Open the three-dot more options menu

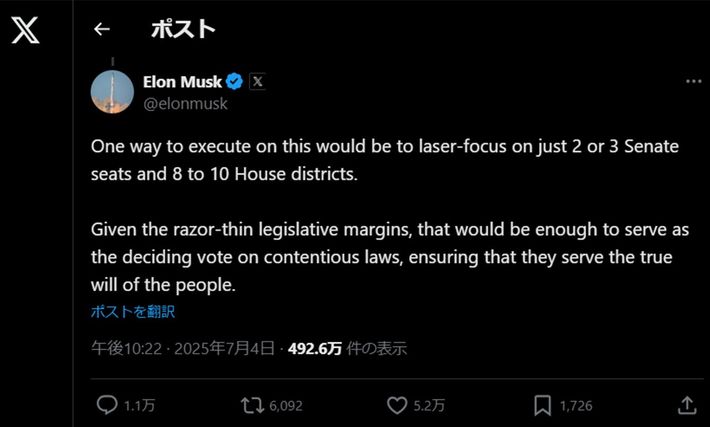point(693,82)
